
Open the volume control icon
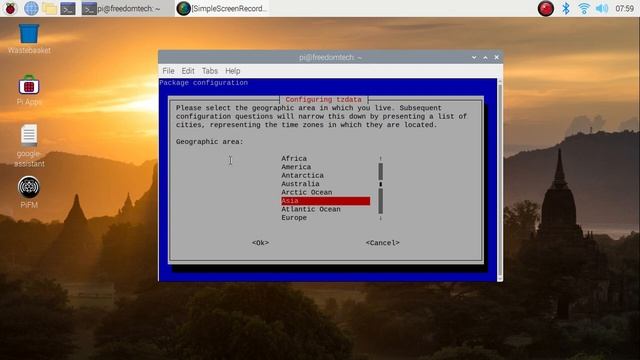(x=602, y=8)
